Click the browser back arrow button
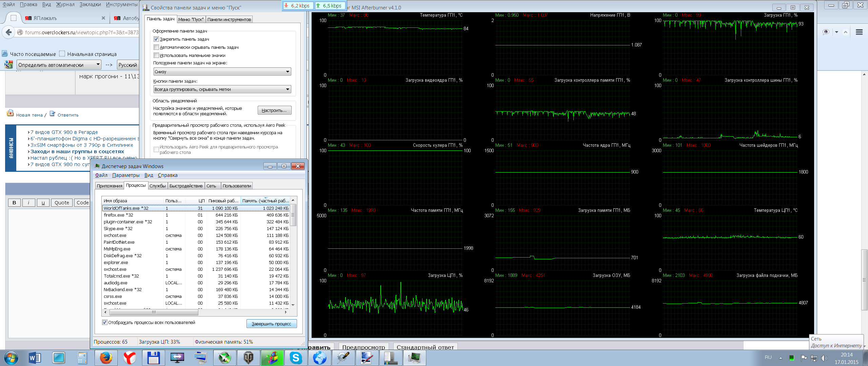Screen dimensions: 868x366 pyautogui.click(x=9, y=32)
